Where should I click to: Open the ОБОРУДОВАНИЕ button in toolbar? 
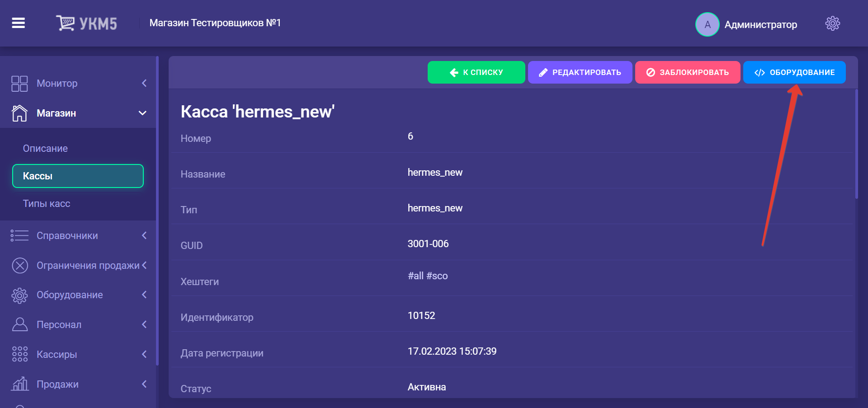[794, 72]
